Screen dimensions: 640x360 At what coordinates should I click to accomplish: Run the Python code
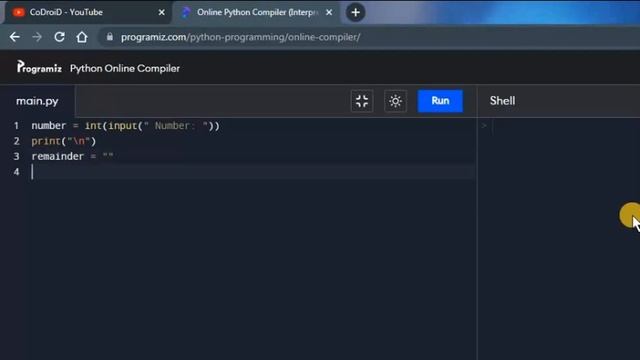(440, 101)
